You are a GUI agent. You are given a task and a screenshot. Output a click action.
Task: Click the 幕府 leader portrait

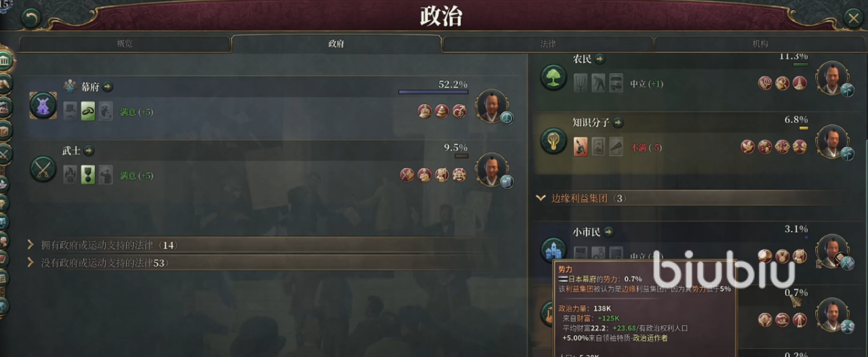pyautogui.click(x=492, y=106)
